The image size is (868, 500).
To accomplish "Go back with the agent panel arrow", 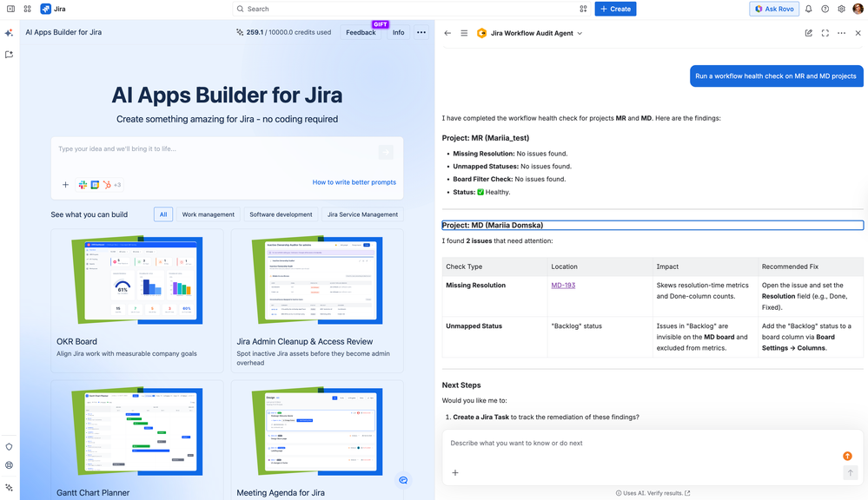I will 447,33.
